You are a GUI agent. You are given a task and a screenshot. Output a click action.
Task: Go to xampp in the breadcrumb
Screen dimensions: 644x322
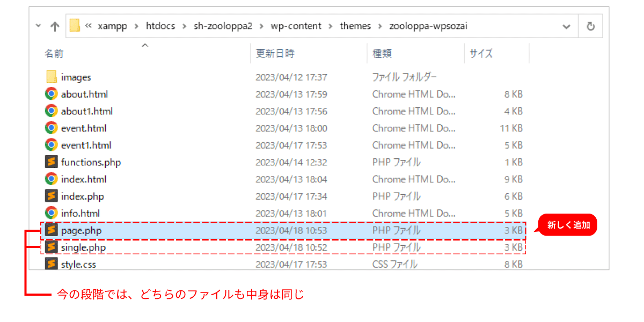pos(112,26)
